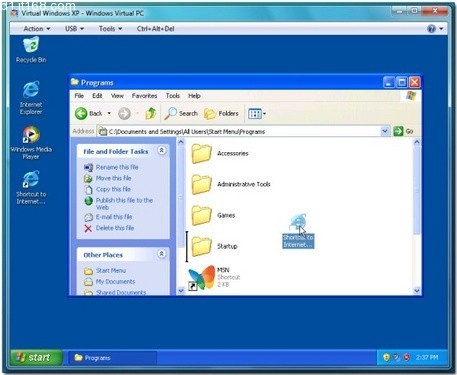
Task: Click the Go button beside the address bar
Action: pos(403,131)
